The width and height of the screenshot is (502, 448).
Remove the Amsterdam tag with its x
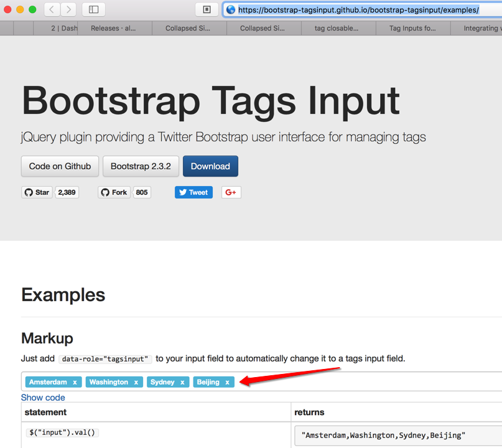tap(75, 382)
